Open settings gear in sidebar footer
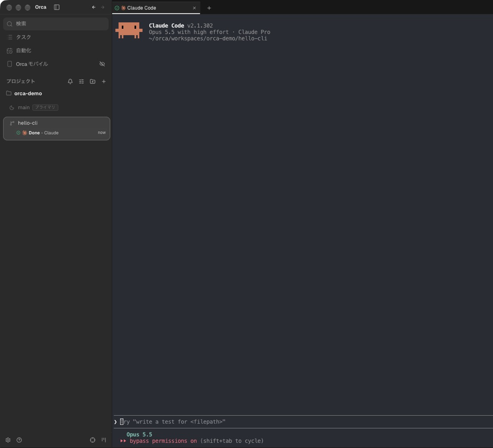Viewport: 493px width, 448px height. click(8, 440)
